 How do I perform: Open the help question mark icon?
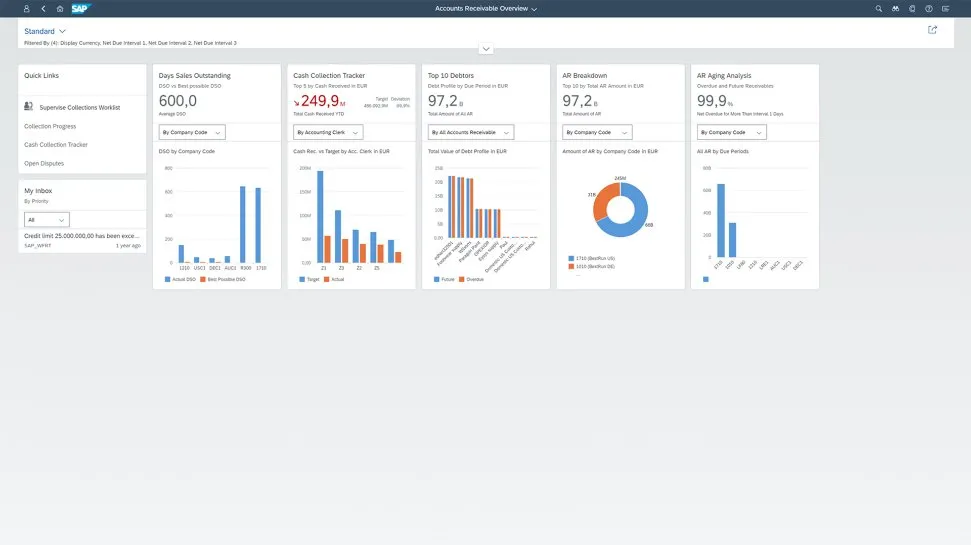coord(929,8)
